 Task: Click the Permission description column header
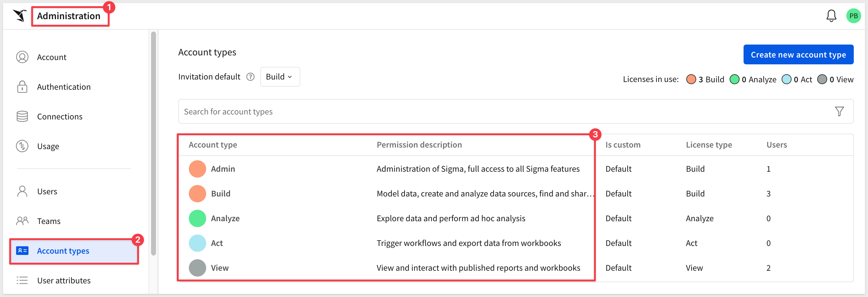pyautogui.click(x=419, y=145)
